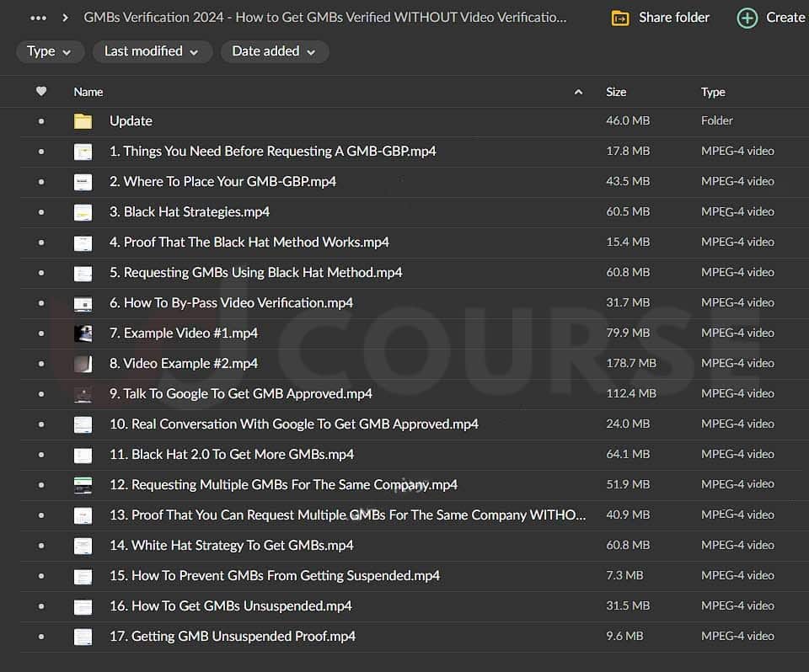Click thumbnail icon of 8. Video Example #2.mp4
Image resolution: width=809 pixels, height=672 pixels.
point(83,364)
